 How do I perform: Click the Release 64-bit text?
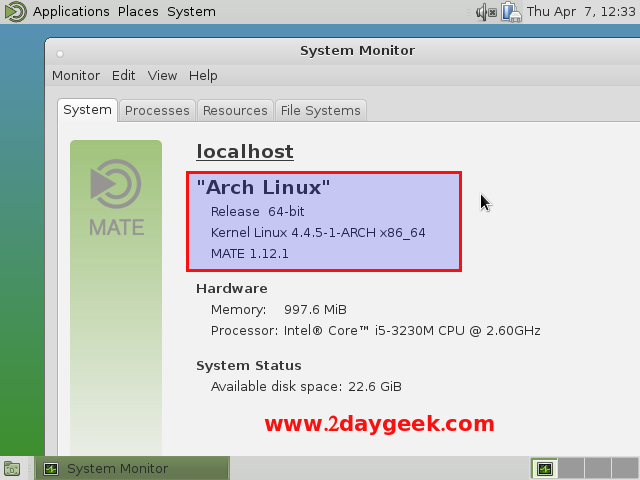coord(258,211)
